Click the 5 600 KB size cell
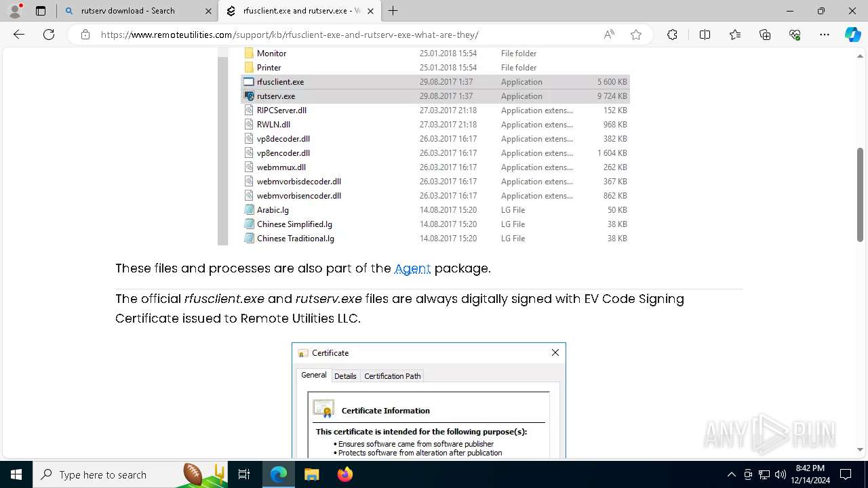Image resolution: width=868 pixels, height=488 pixels. tap(612, 81)
